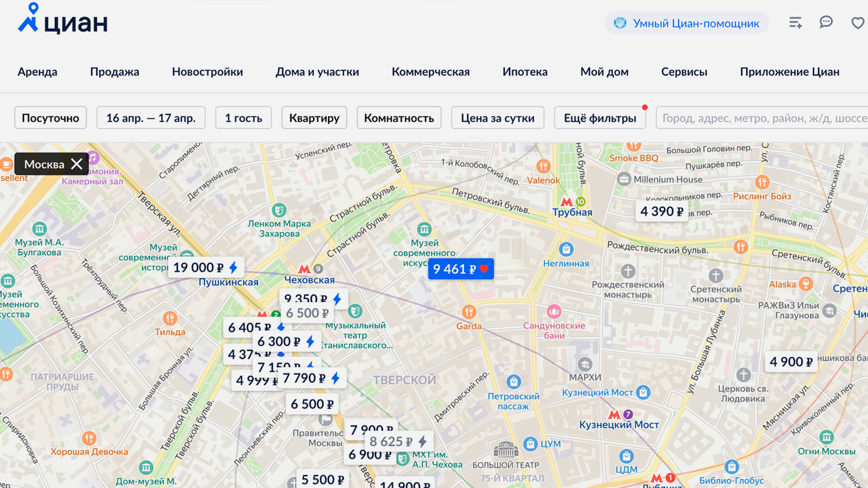
Task: Open Умный Циан-помощник assistant
Action: click(x=687, y=23)
